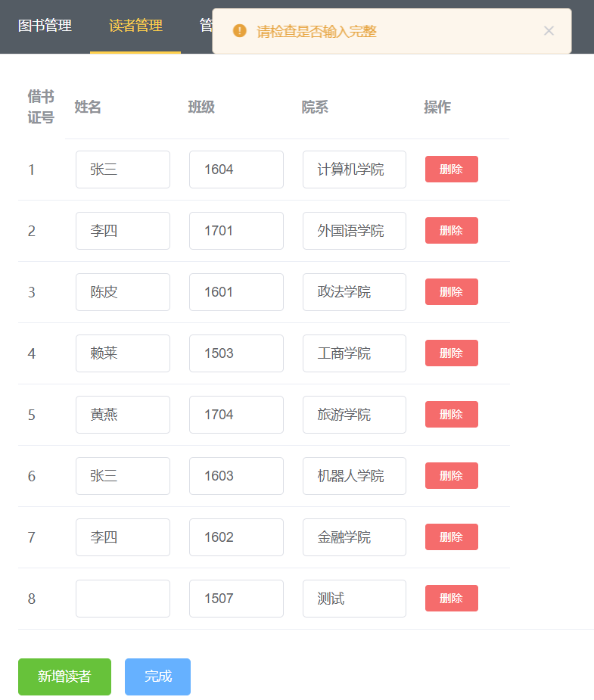Click the blue 完成 button

(x=157, y=677)
